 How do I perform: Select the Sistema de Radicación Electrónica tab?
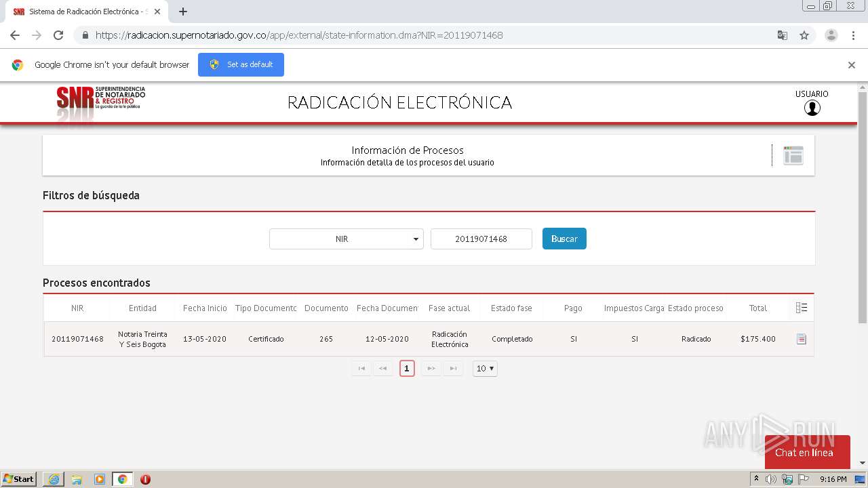[85, 12]
